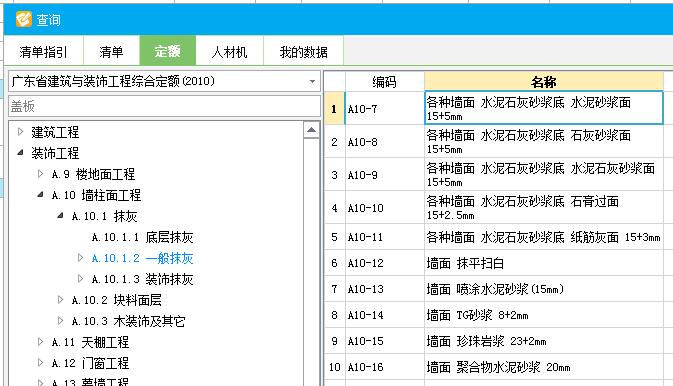
Task: Click the 编码 column header
Action: 385,82
